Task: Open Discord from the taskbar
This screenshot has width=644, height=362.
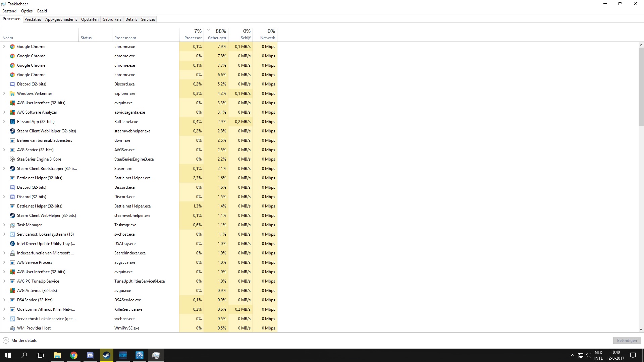Action: tap(90, 355)
